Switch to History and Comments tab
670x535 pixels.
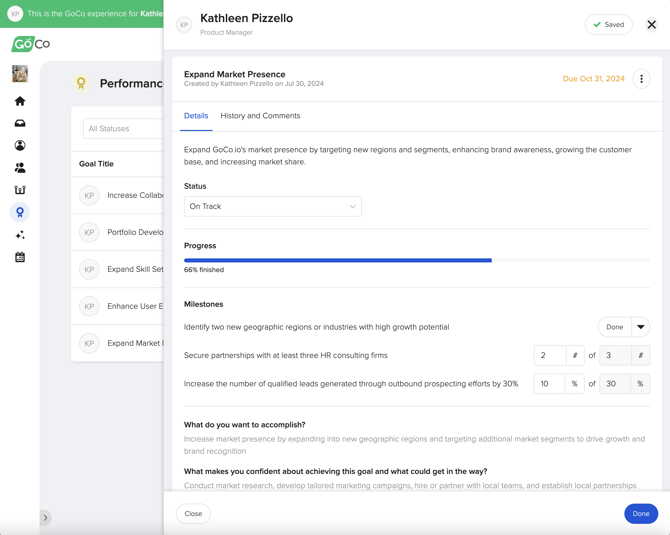pyautogui.click(x=260, y=116)
